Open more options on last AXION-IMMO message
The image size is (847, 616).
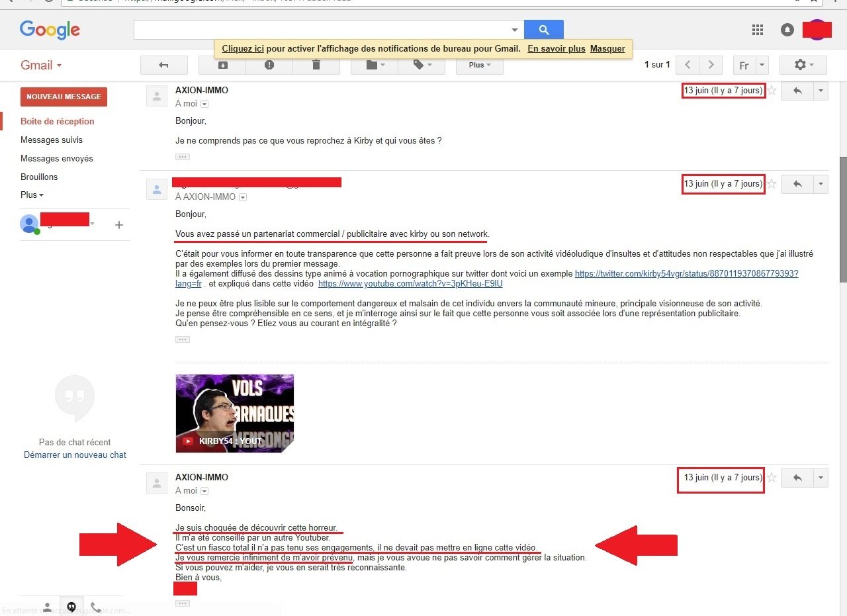pos(821,478)
